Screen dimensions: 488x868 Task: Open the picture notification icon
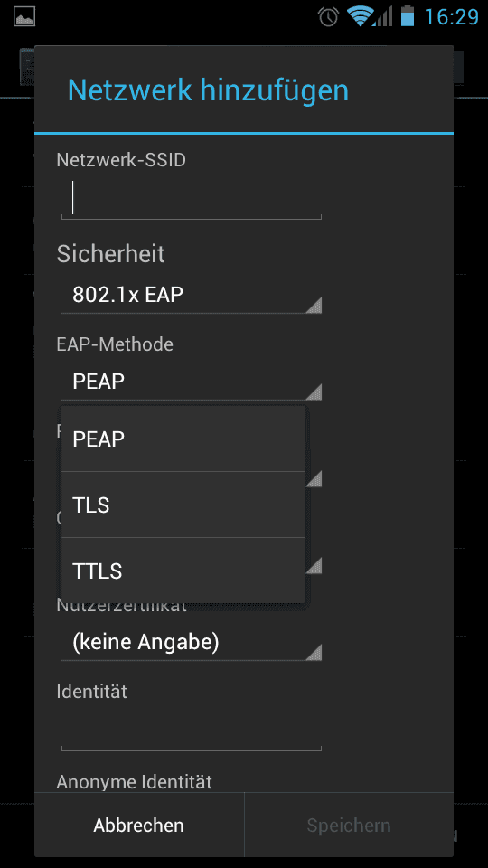(x=24, y=16)
